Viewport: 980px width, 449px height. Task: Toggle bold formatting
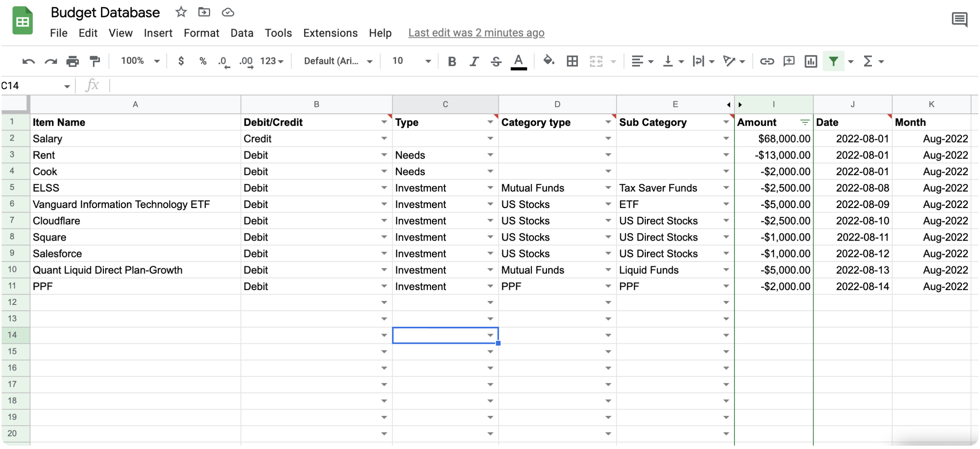pos(452,61)
